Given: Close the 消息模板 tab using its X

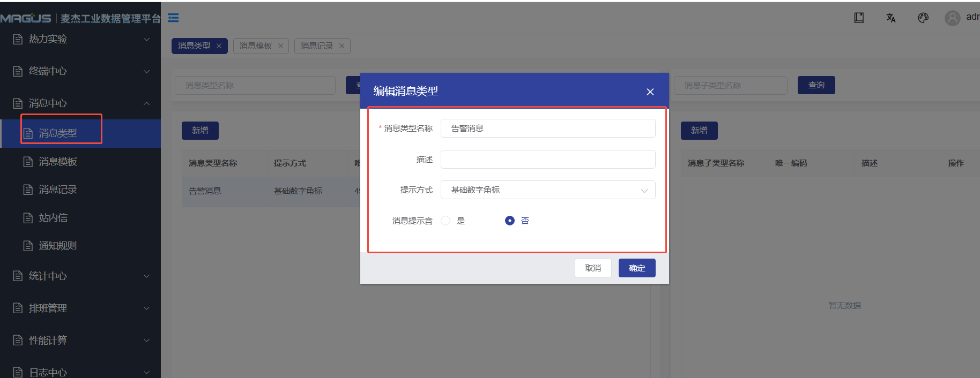Looking at the screenshot, I should 280,46.
